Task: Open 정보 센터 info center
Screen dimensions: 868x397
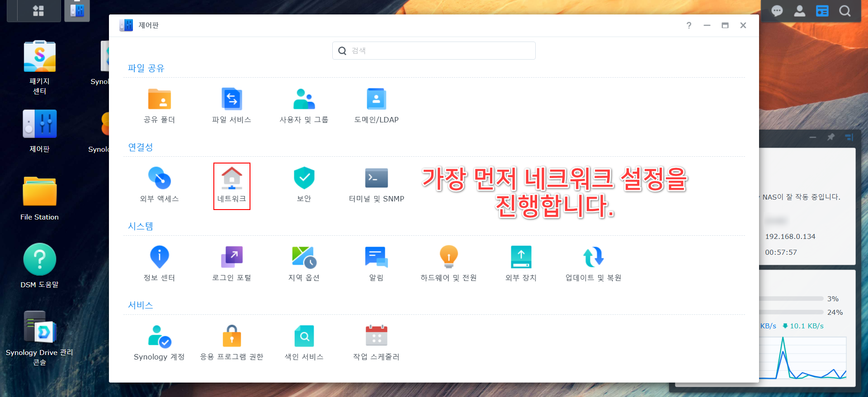Action: coord(159,265)
